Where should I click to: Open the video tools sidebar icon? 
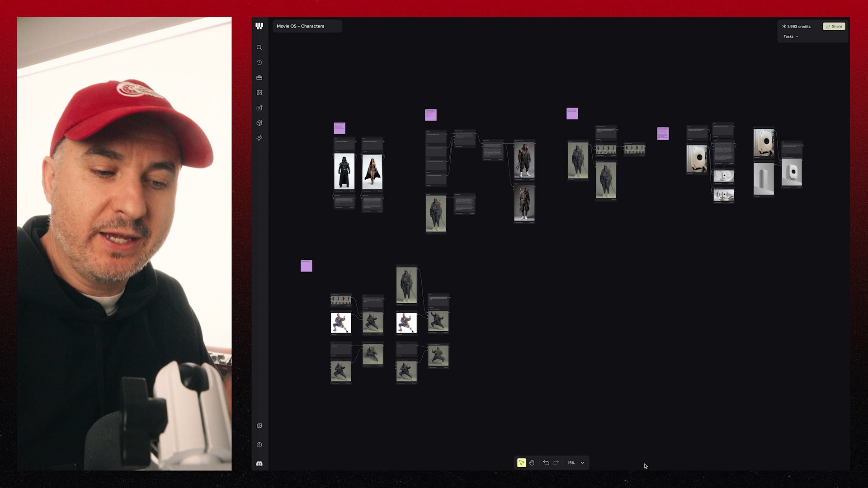259,108
